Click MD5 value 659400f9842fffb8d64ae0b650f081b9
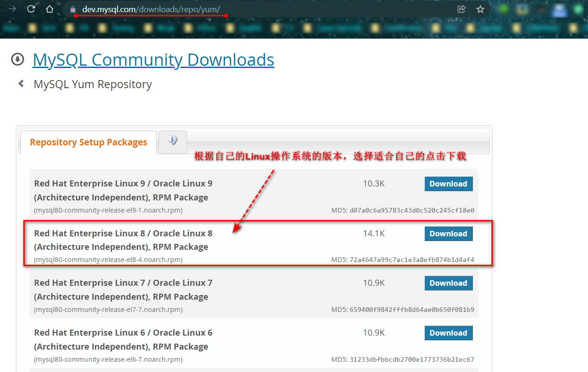The image size is (588, 372). [x=412, y=310]
